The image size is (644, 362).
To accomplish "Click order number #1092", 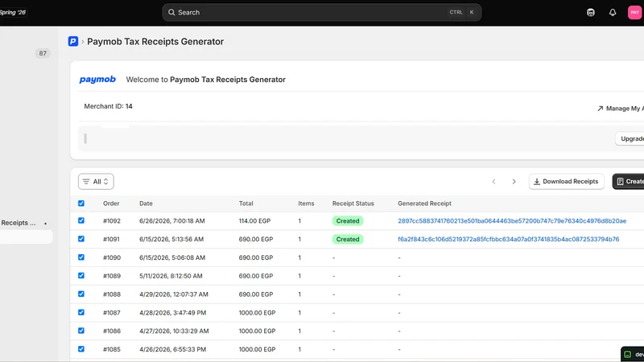I will tap(112, 220).
